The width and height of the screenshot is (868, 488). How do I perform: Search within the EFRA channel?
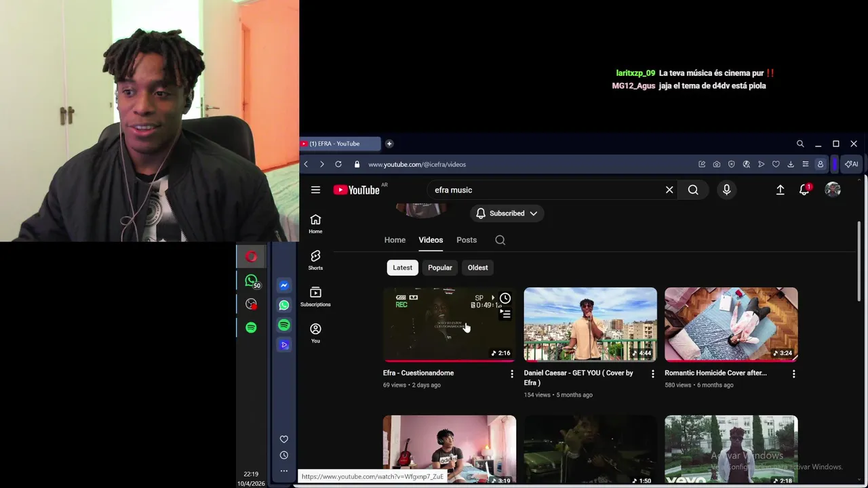(x=500, y=240)
